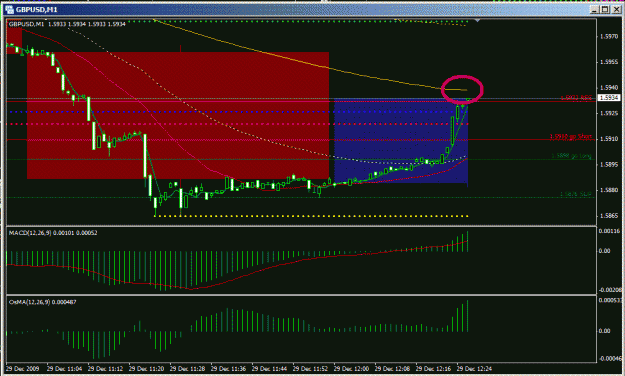
Task: Click the 0.00 value on OsMA scale
Action: (x=604, y=331)
